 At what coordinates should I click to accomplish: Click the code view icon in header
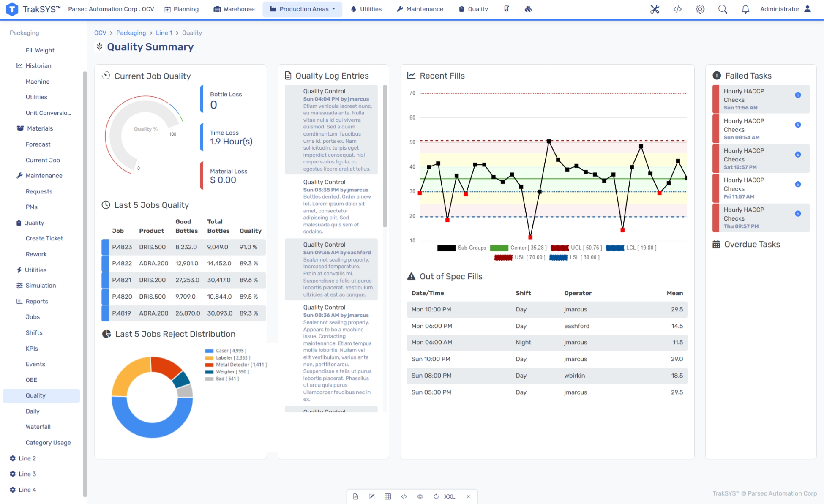tap(677, 9)
